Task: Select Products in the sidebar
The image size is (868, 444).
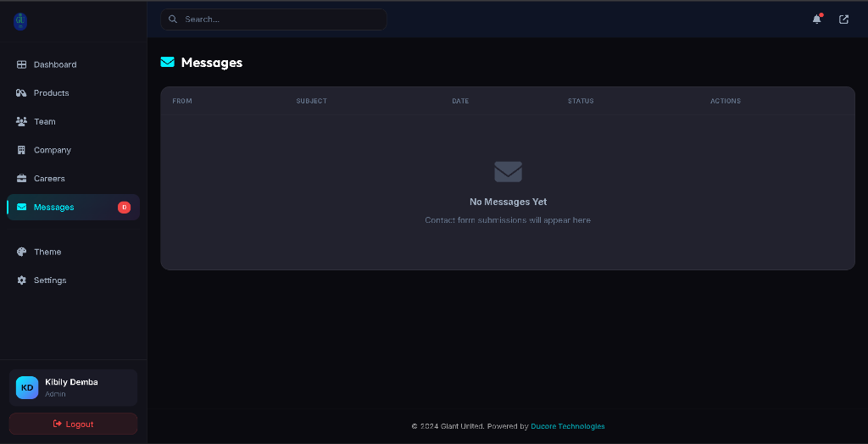Action: (x=52, y=93)
